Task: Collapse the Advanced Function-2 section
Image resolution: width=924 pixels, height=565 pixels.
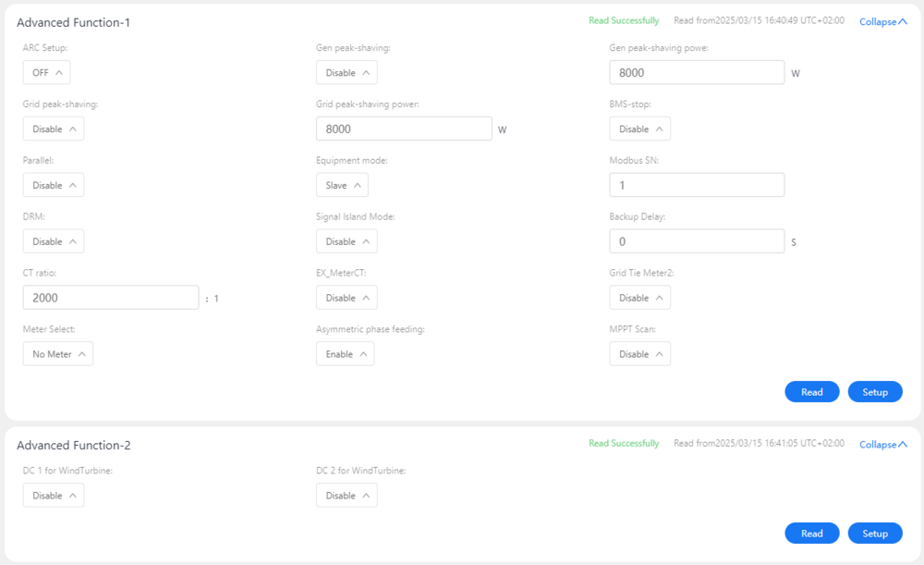Action: coord(882,445)
